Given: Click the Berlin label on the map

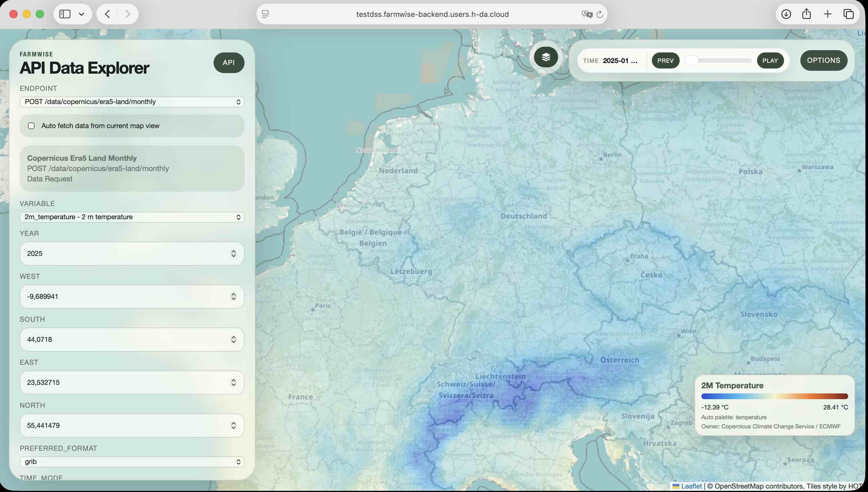Looking at the screenshot, I should point(613,154).
